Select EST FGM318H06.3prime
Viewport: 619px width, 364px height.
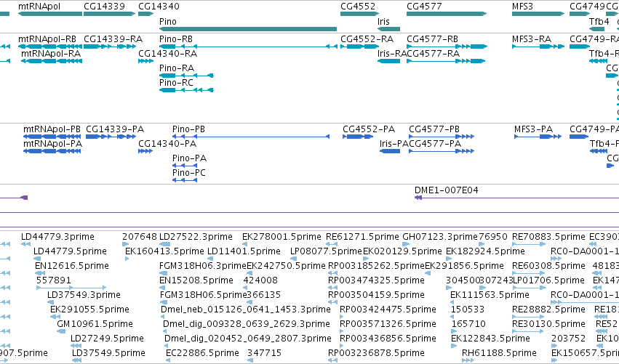pyautogui.click(x=202, y=266)
